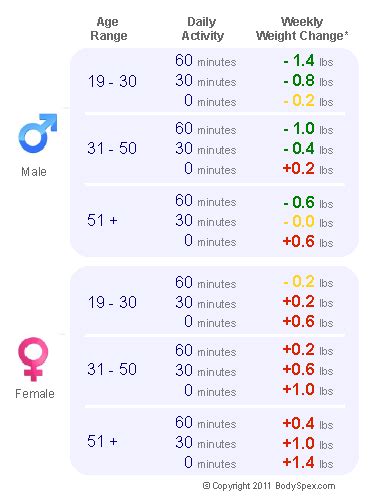Click the Copyright 2011 BodySpex.com text

point(269,486)
